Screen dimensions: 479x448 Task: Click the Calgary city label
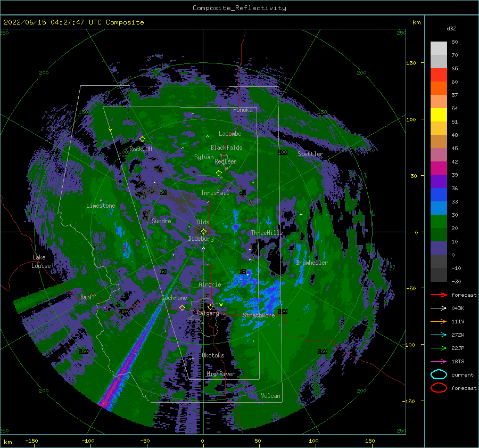[x=208, y=313]
